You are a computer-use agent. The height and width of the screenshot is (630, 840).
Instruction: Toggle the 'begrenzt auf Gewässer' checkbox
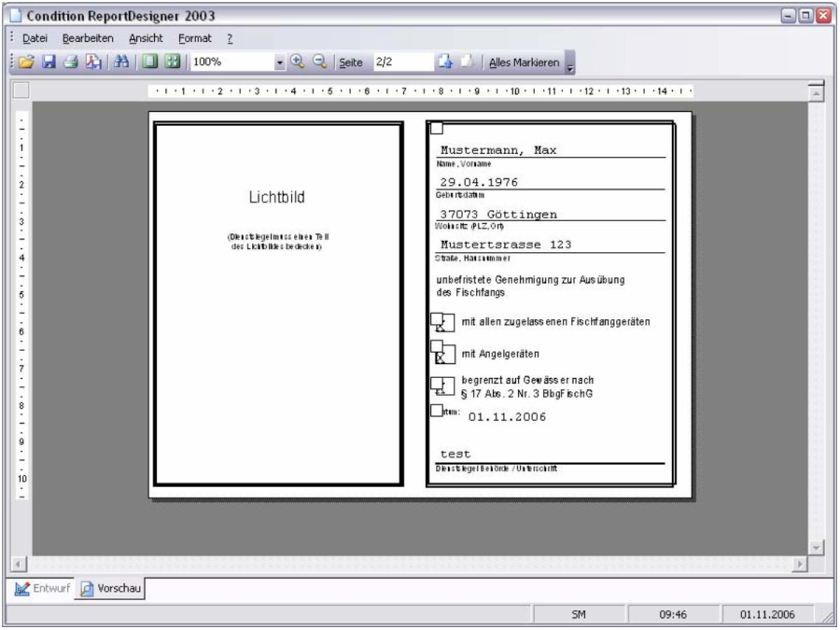(x=441, y=385)
